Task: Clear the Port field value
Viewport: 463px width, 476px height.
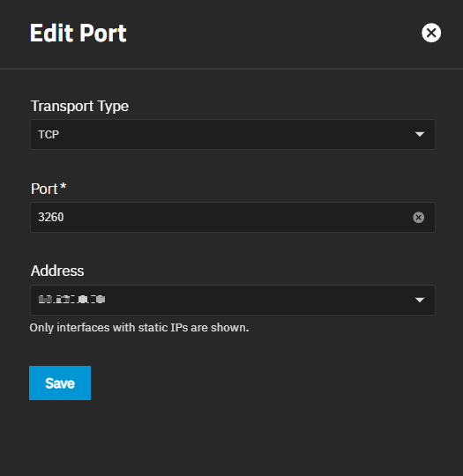Action: click(418, 218)
